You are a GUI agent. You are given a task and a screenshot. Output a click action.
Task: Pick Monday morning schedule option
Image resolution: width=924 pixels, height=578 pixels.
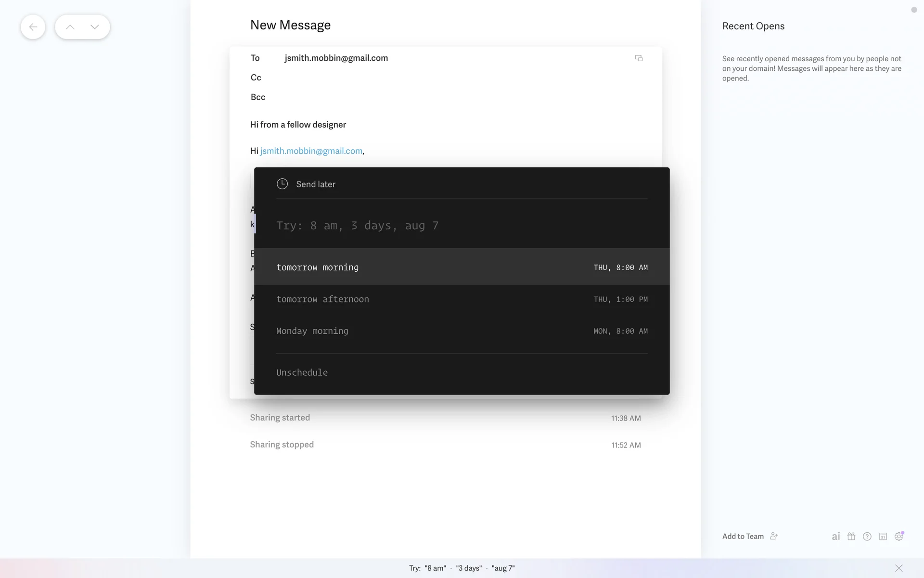pos(462,331)
